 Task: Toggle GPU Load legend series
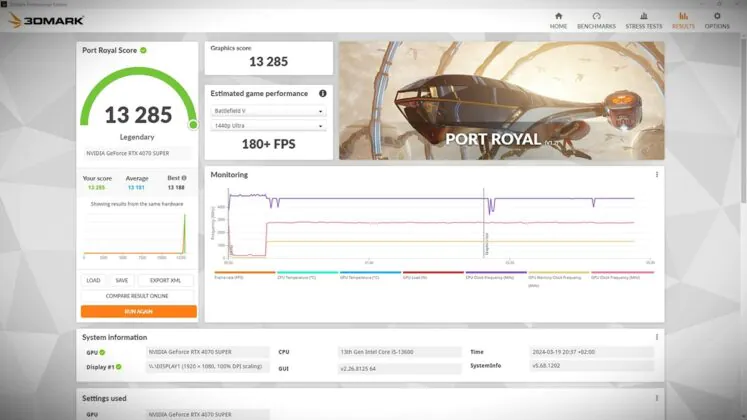pyautogui.click(x=433, y=275)
